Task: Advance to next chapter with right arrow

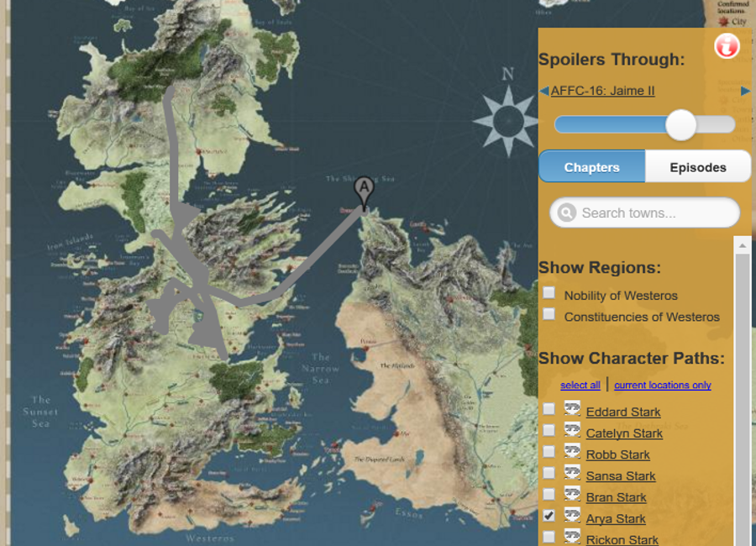Action: [x=745, y=91]
